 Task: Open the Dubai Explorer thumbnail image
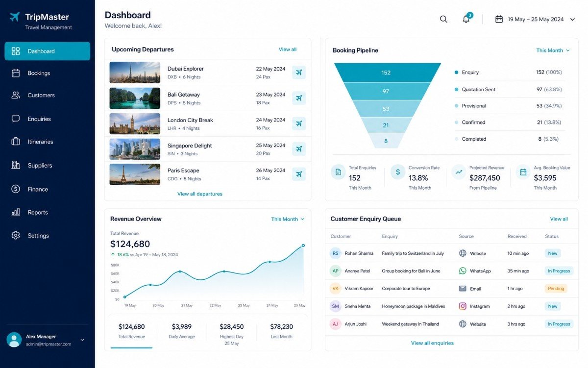coord(135,73)
